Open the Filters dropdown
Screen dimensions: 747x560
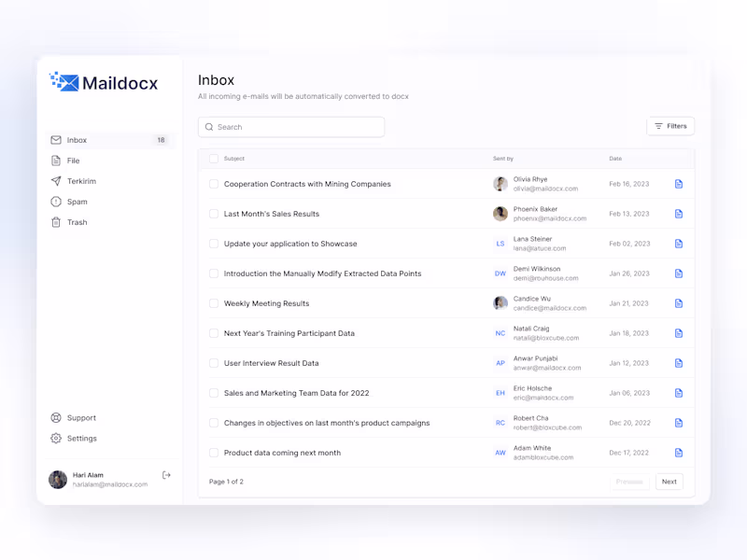(x=670, y=125)
